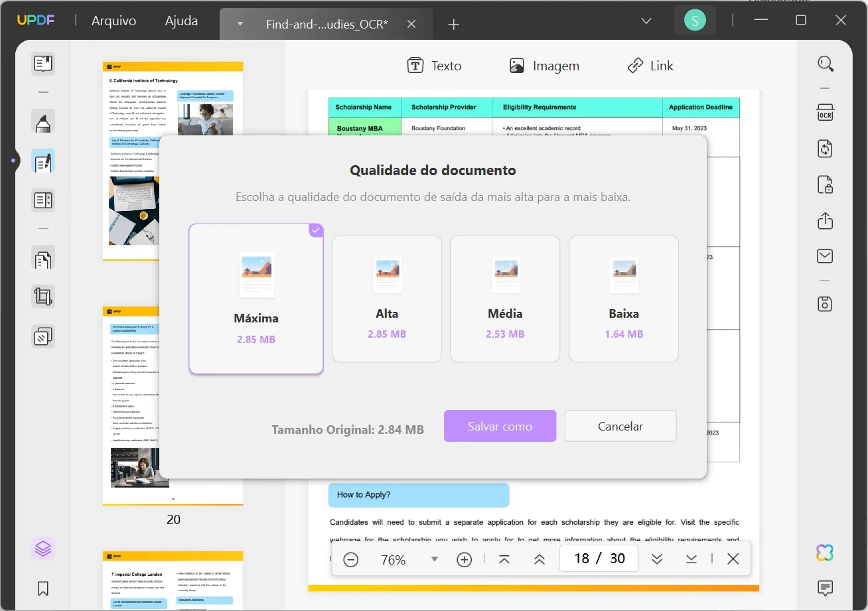
Task: Choose the Média quality card
Action: point(505,299)
